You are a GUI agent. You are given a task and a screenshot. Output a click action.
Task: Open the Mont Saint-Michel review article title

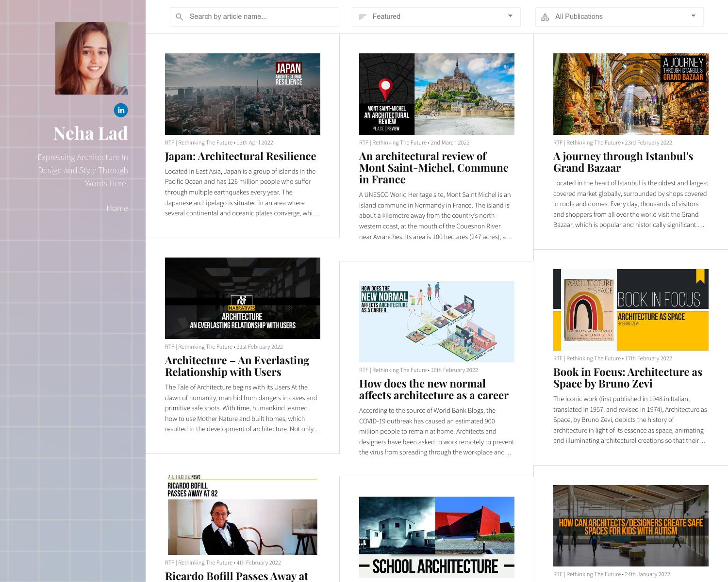coord(433,168)
